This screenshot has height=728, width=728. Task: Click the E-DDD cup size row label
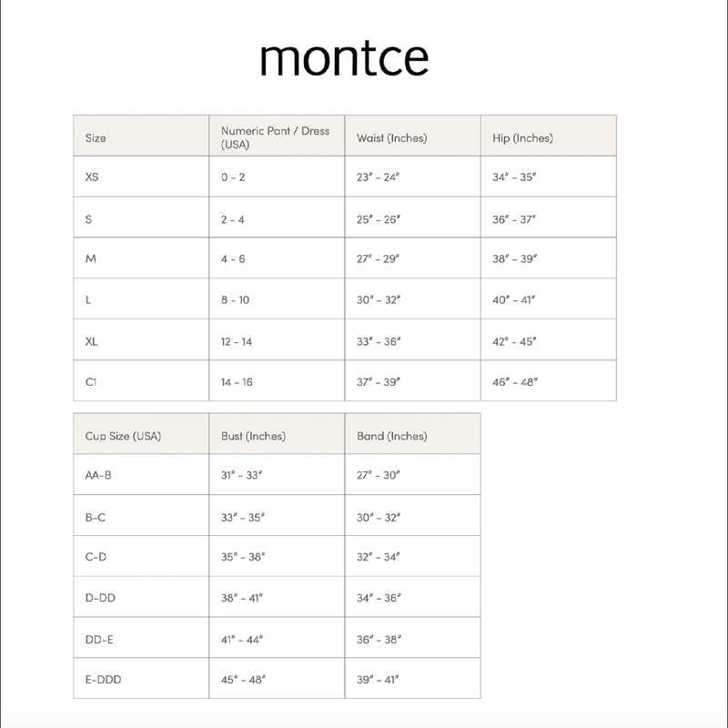coord(102,679)
